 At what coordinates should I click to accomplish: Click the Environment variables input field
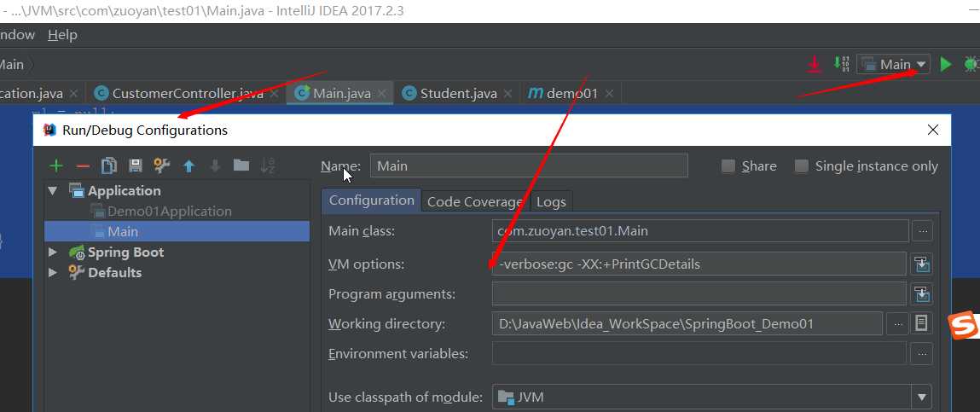pyautogui.click(x=699, y=353)
